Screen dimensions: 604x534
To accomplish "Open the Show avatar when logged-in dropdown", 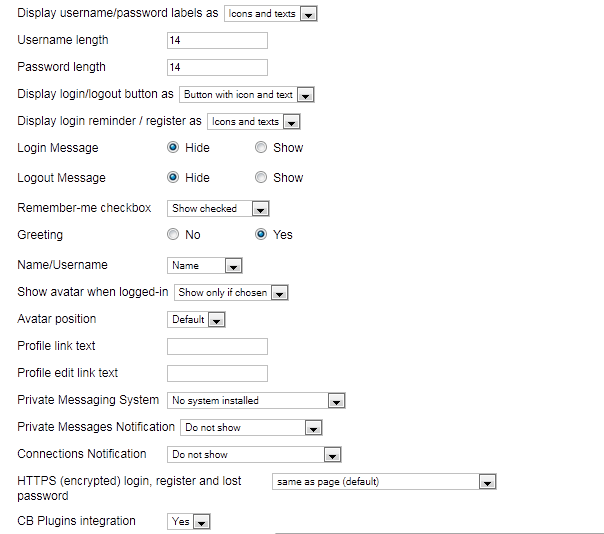I will (231, 293).
